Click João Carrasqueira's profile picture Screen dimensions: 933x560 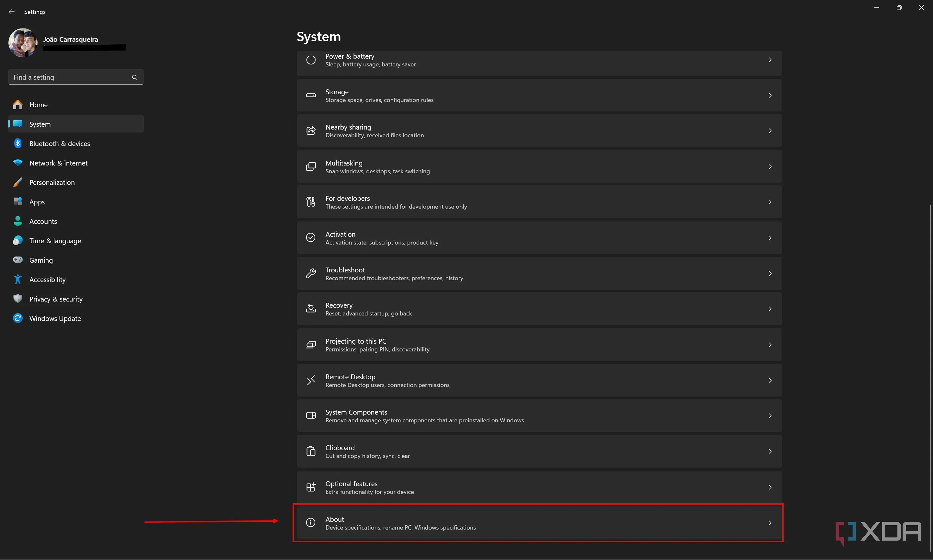pyautogui.click(x=23, y=42)
